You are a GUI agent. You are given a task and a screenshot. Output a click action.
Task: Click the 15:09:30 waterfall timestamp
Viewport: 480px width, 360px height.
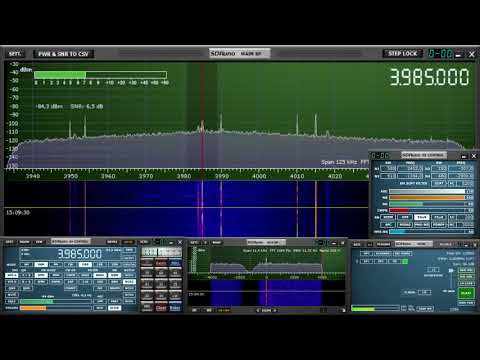(18, 212)
